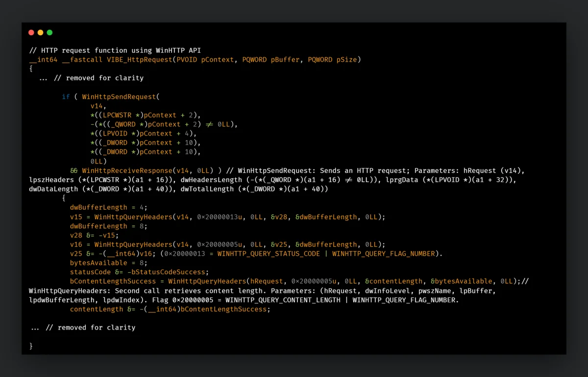Click the "v15 = WinHttpQueryHeaders" line
Viewport: 588px width, 377px height.
pos(228,216)
